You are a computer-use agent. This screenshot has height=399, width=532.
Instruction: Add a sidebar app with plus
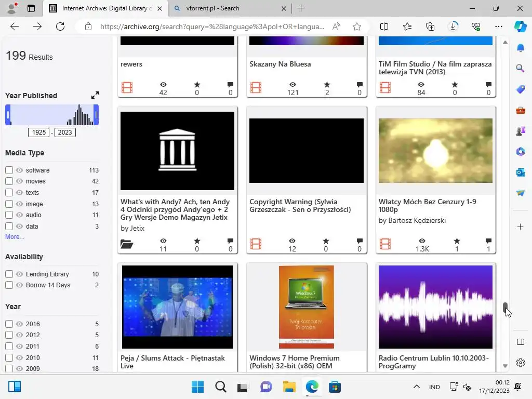(x=520, y=227)
